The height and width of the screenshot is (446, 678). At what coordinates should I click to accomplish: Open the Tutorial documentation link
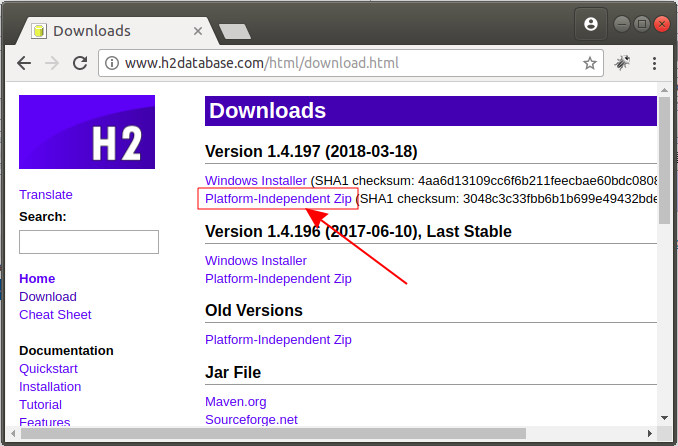tap(41, 405)
